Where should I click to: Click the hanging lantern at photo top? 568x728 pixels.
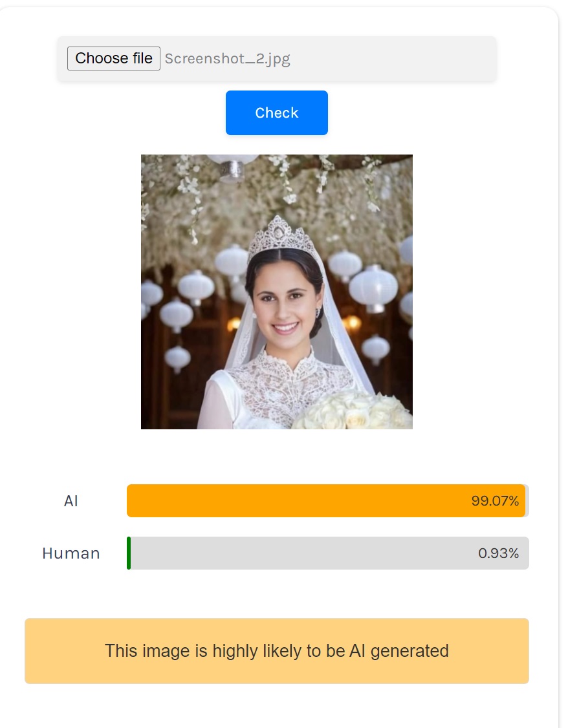click(x=233, y=166)
